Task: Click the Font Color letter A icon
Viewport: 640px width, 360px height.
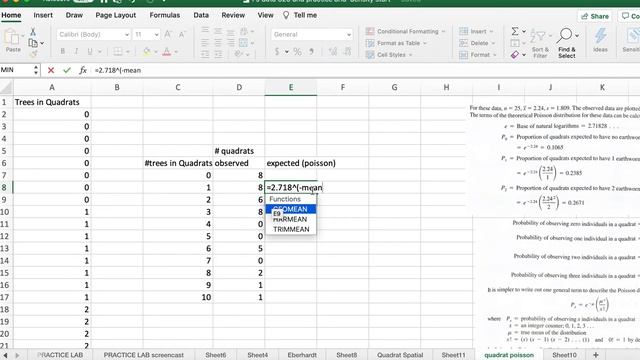Action: (x=167, y=51)
